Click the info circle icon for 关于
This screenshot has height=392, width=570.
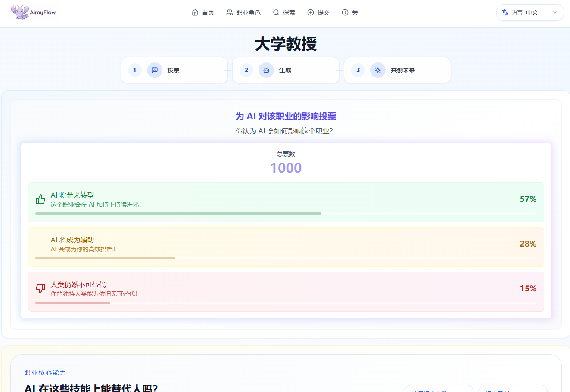(x=345, y=12)
